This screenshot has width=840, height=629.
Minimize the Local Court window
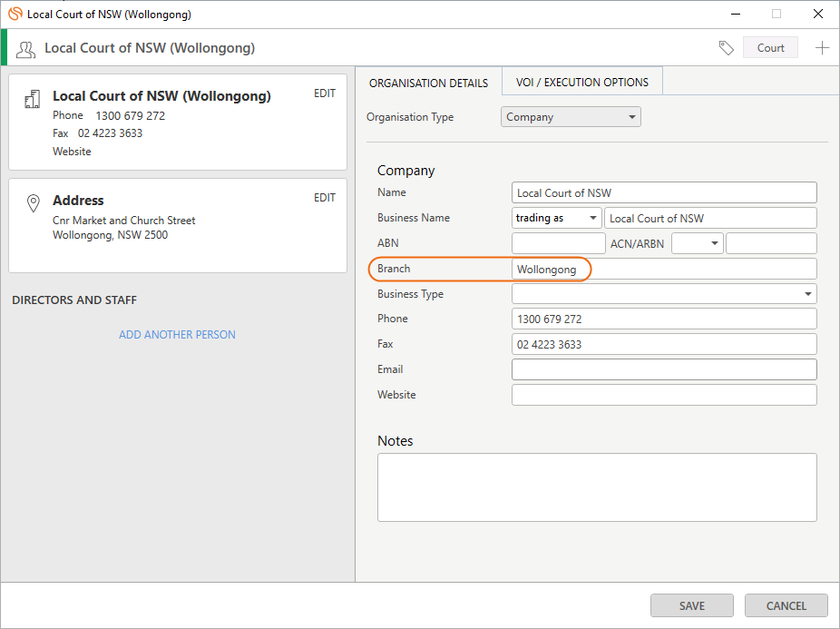pyautogui.click(x=736, y=14)
